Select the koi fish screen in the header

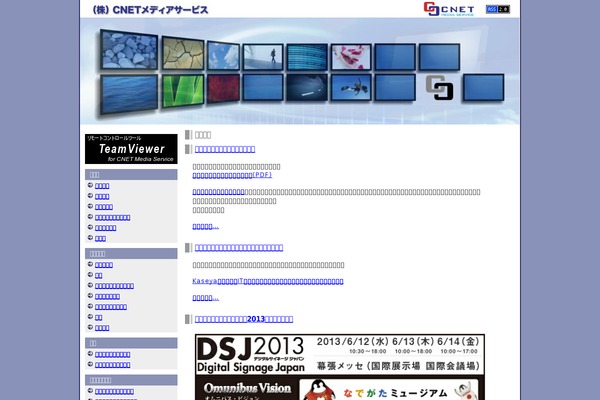coord(351,57)
